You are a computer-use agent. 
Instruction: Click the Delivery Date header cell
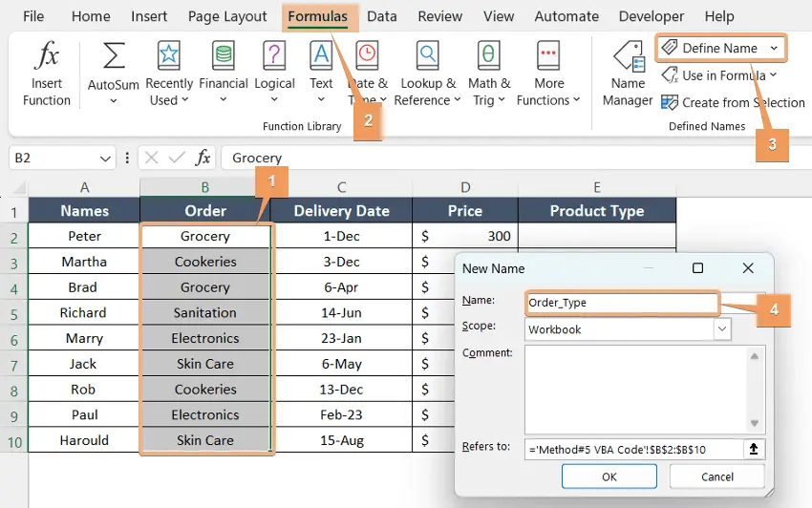[x=341, y=211]
